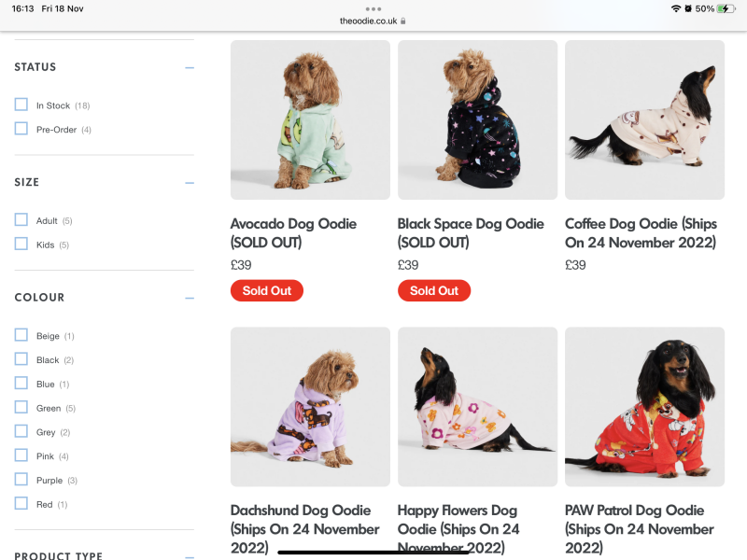Tap the alarm icon in status bar
747x560 pixels.
tap(688, 8)
